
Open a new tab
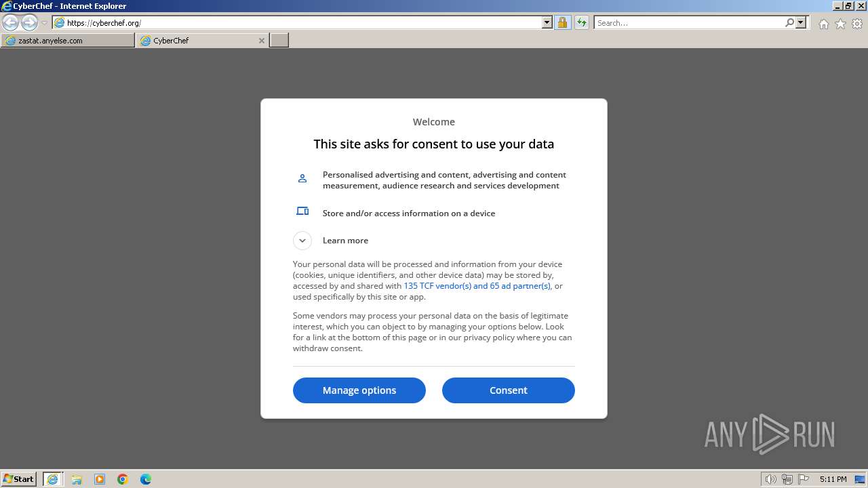tap(279, 41)
